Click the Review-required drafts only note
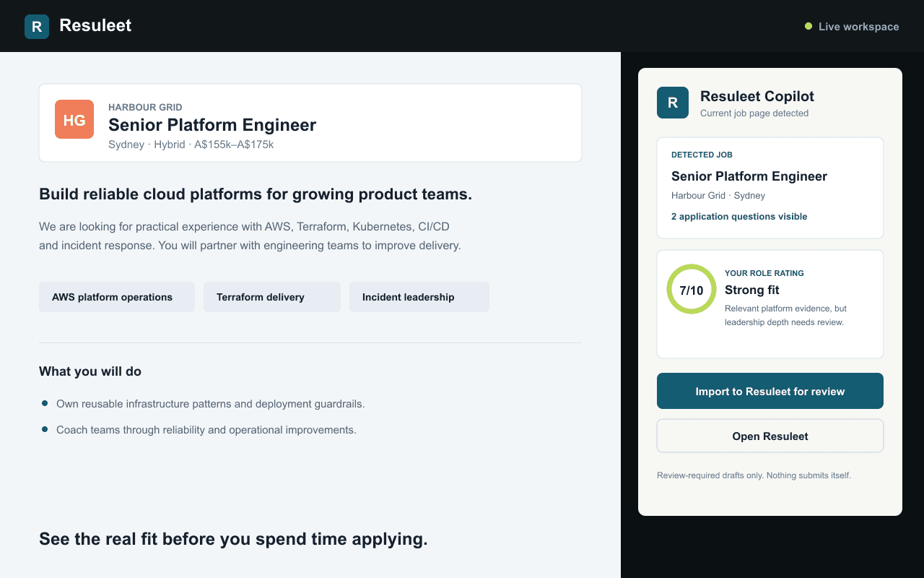The width and height of the screenshot is (924, 578). 754,475
